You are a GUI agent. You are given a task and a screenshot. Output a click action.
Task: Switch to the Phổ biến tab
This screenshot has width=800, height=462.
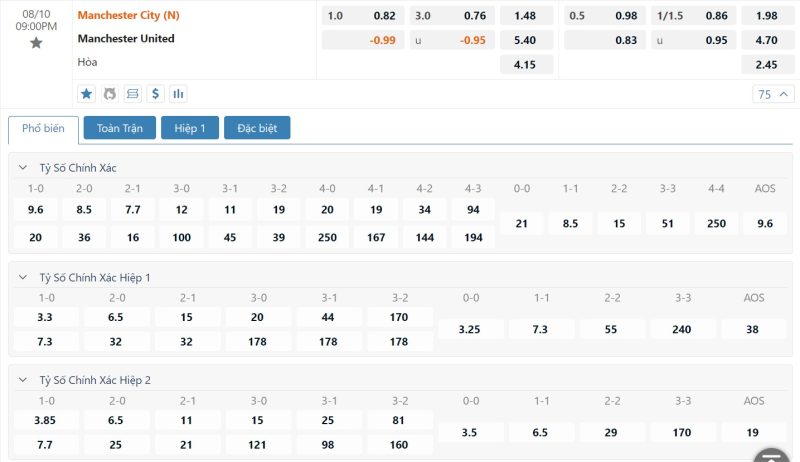coord(43,129)
